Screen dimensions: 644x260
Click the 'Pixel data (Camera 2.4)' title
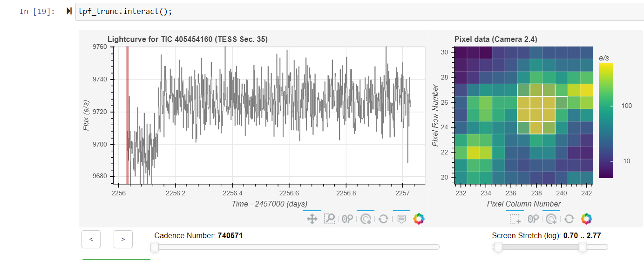coord(496,40)
